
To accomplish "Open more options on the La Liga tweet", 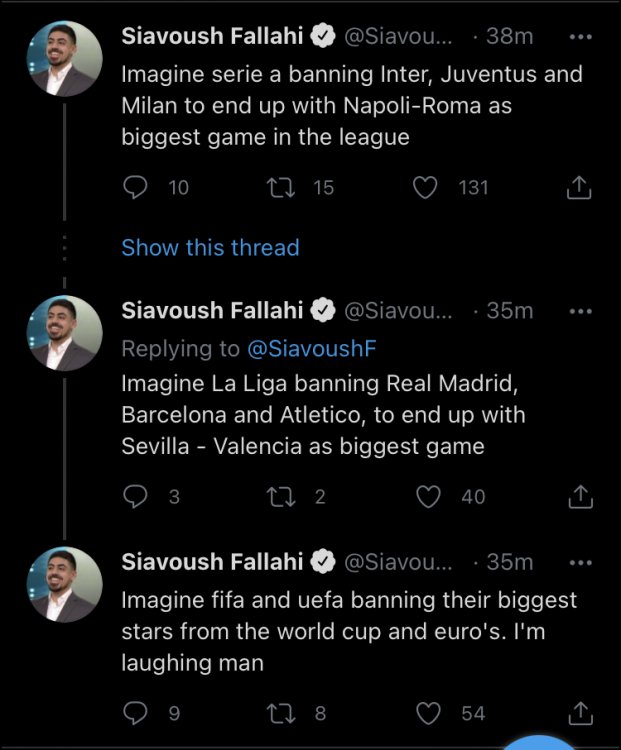I will tap(580, 311).
